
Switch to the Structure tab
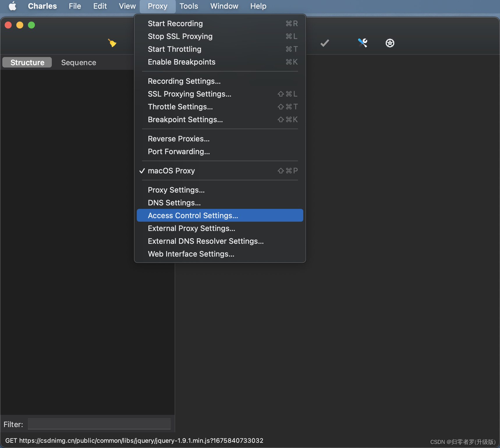click(27, 62)
